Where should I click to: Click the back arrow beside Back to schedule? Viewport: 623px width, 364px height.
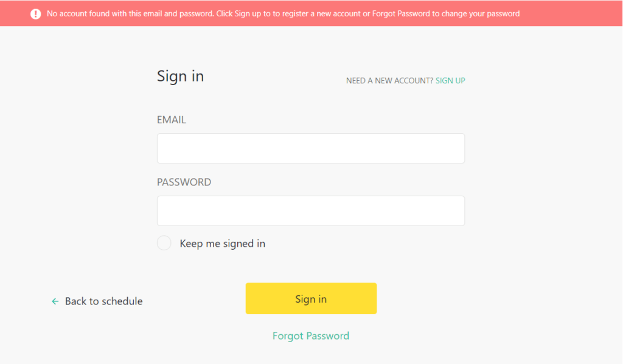point(54,301)
